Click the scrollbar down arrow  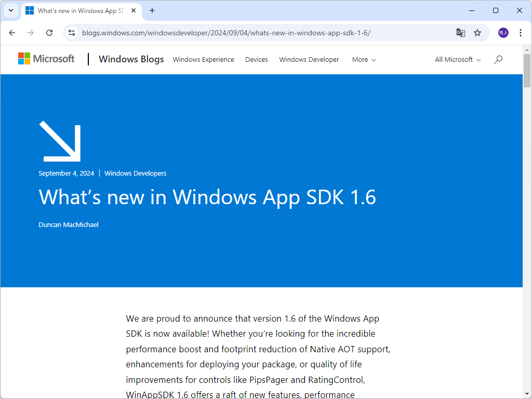click(x=527, y=394)
